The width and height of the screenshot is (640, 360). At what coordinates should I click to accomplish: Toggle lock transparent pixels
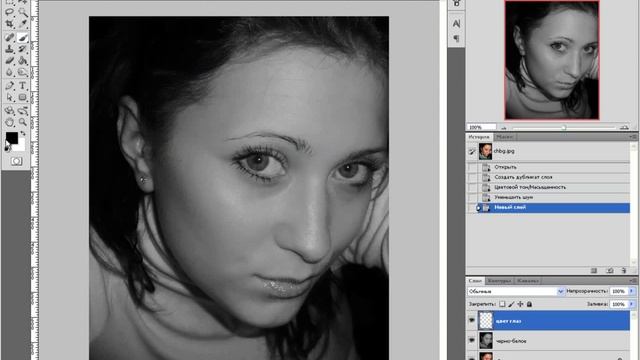502,304
